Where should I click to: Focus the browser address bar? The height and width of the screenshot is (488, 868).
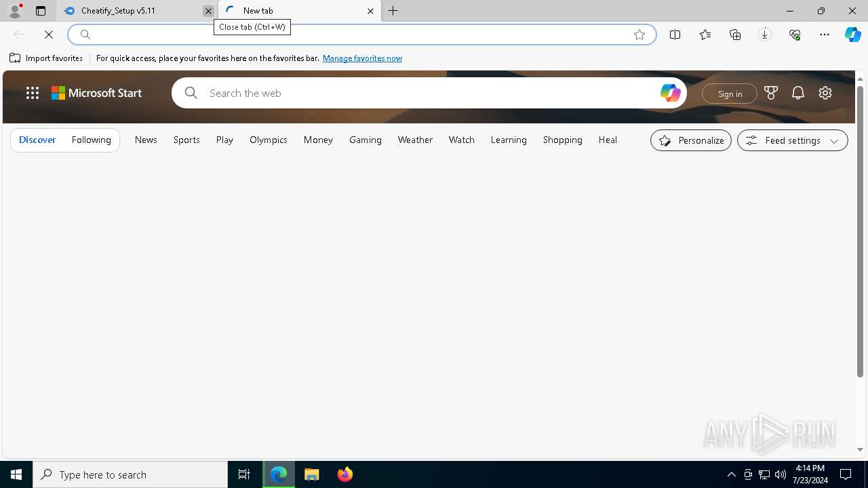point(361,35)
